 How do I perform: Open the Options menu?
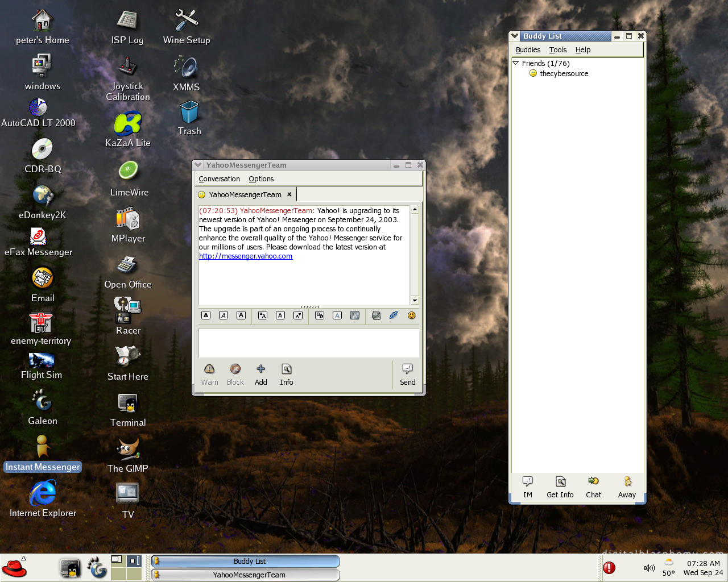click(x=261, y=179)
